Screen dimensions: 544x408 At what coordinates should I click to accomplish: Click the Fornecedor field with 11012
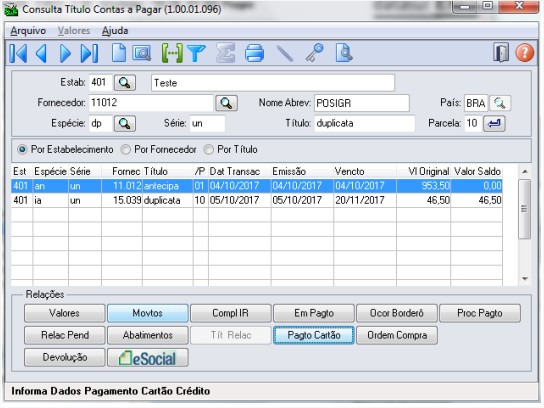(x=151, y=103)
